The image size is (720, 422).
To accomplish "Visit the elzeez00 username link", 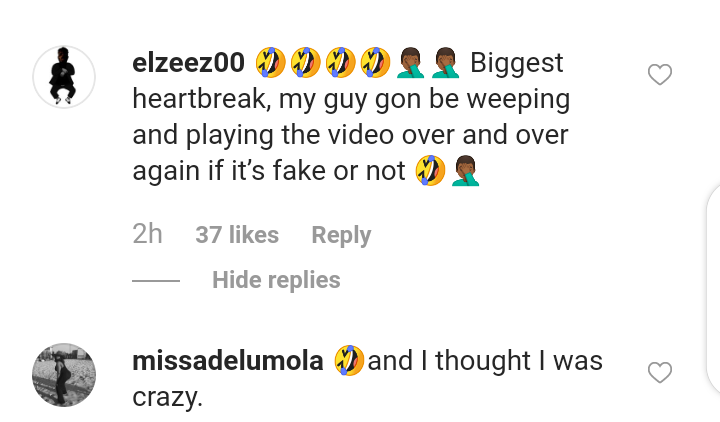I will pos(188,63).
